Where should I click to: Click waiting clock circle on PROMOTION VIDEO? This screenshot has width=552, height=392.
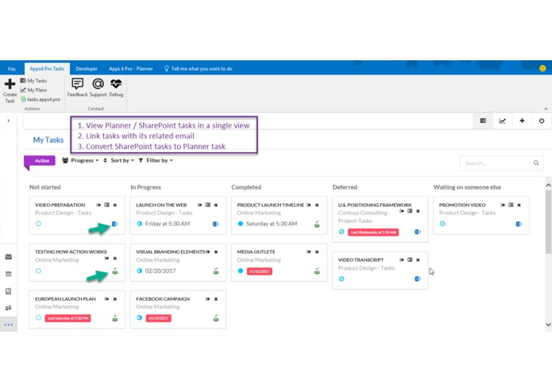[x=442, y=224]
